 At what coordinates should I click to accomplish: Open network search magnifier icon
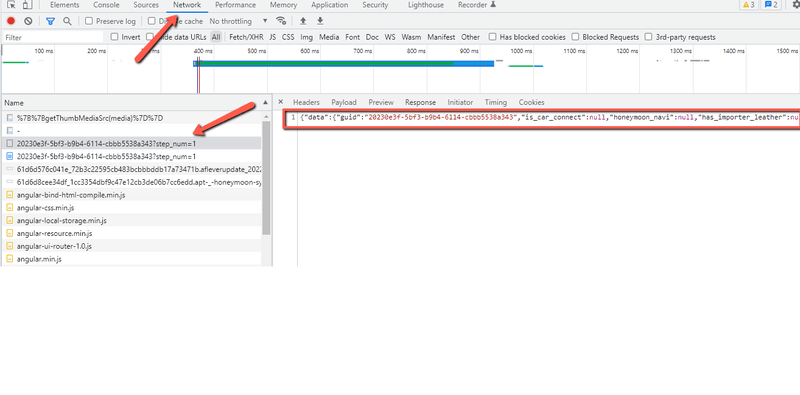(67, 21)
